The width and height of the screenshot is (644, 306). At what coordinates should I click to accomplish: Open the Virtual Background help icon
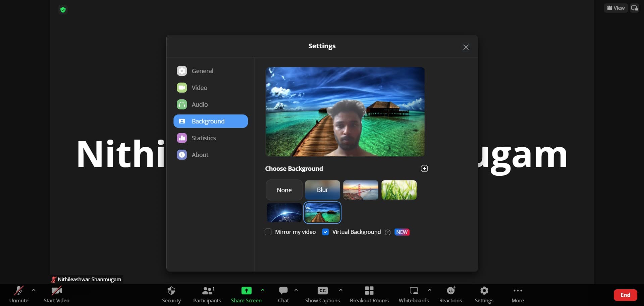(x=387, y=232)
